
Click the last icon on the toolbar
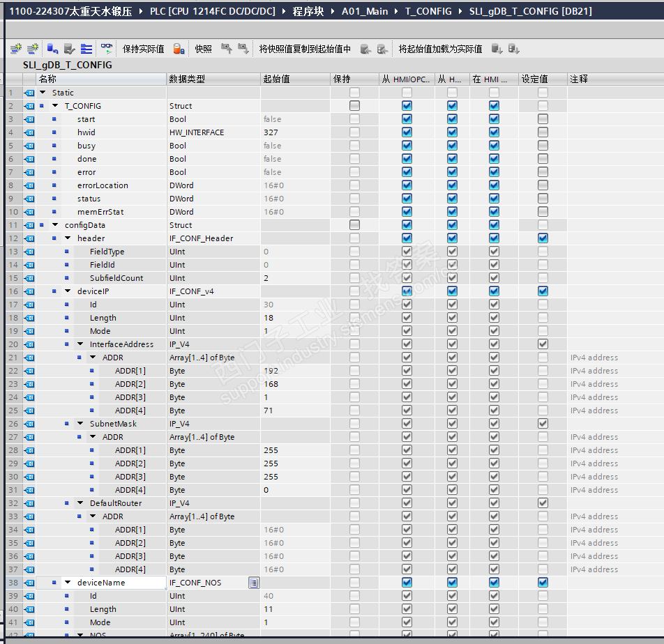(513, 49)
